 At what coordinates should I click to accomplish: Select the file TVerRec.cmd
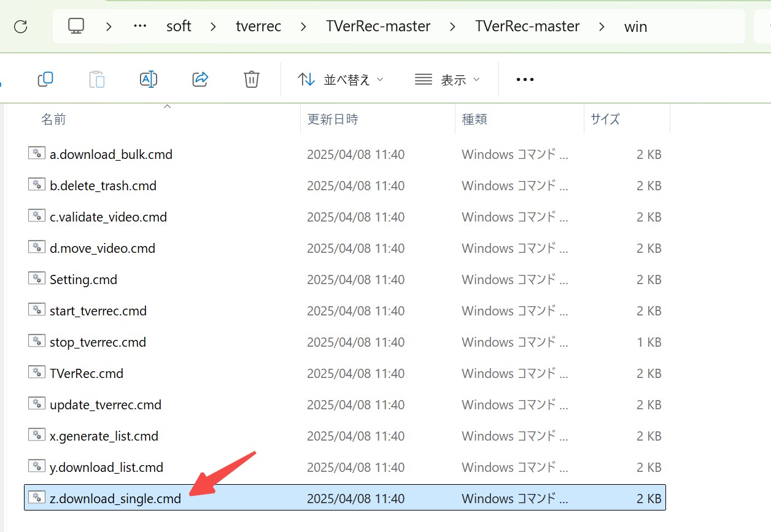pos(87,374)
